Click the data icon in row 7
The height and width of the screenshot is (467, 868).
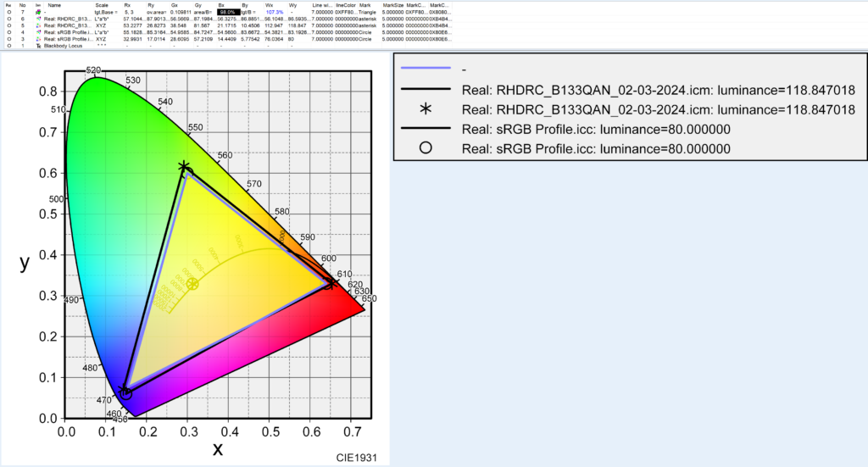(x=37, y=12)
